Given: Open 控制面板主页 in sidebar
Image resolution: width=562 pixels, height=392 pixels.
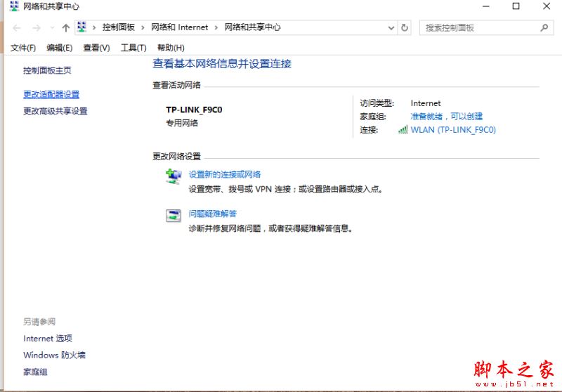Looking at the screenshot, I should (x=47, y=70).
